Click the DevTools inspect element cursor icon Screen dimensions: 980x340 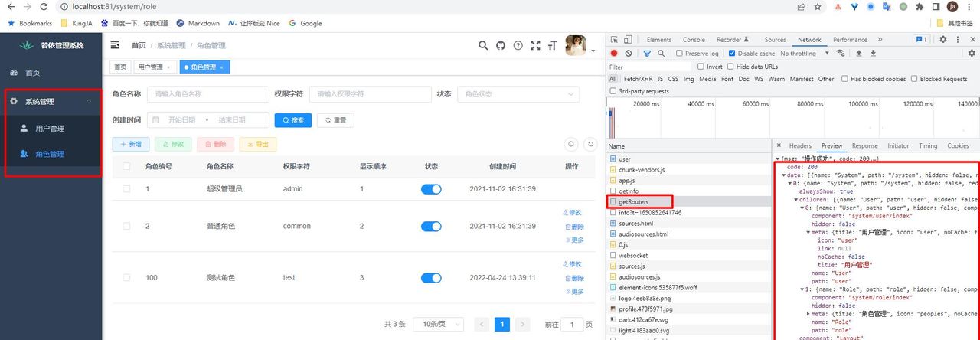click(x=614, y=40)
